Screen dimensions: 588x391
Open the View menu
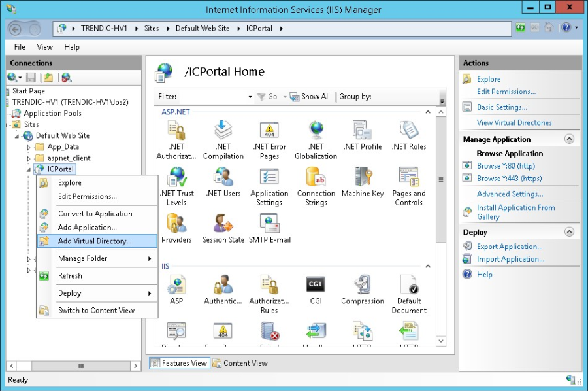pyautogui.click(x=44, y=47)
